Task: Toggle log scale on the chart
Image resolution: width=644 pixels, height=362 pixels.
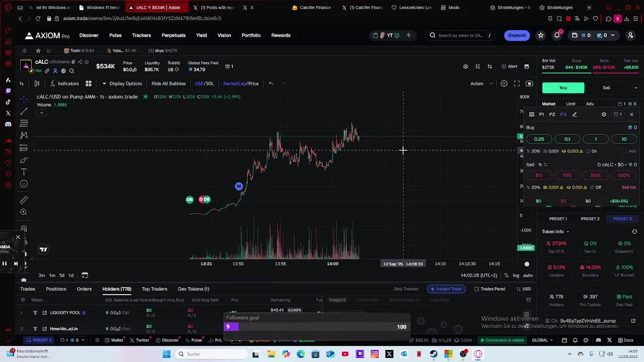Action: 516,276
